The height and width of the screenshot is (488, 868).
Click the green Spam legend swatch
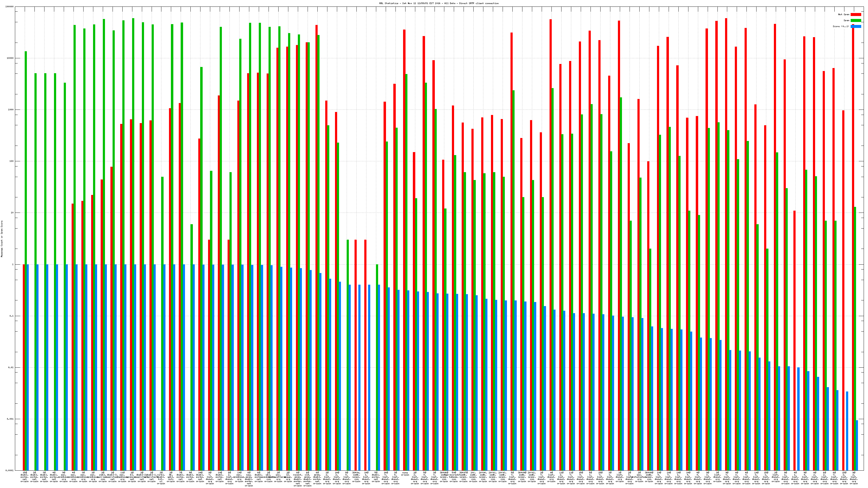pyautogui.click(x=856, y=21)
